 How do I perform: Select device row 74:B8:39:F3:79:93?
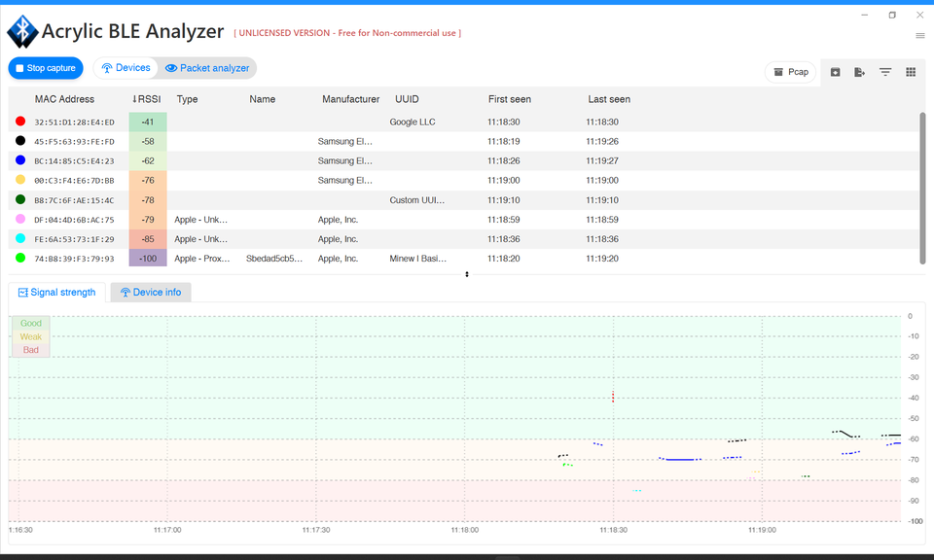pyautogui.click(x=463, y=259)
